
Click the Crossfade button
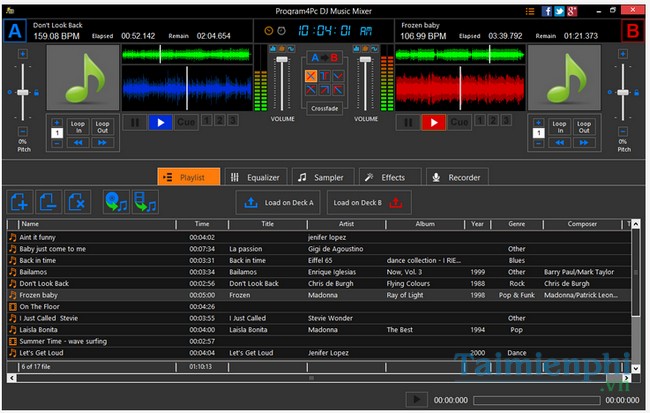[325, 108]
